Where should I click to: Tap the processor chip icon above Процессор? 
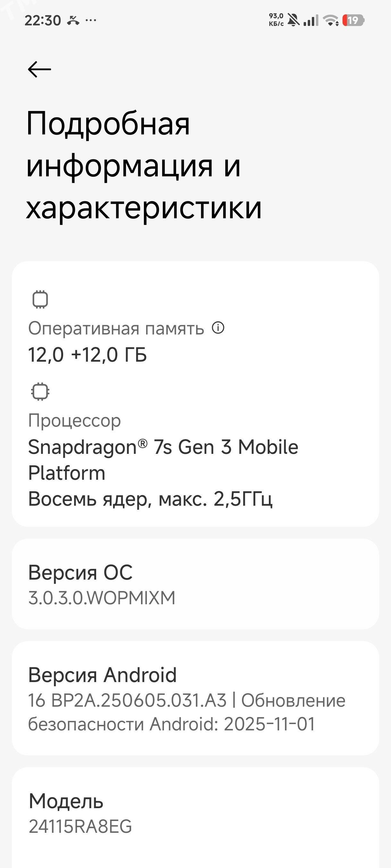(x=40, y=391)
